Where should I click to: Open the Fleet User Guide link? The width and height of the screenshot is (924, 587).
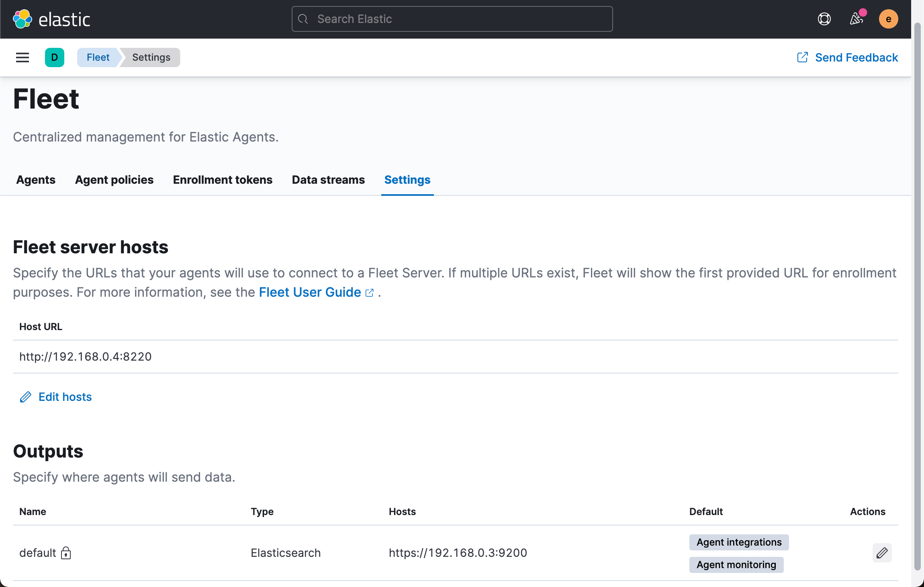[x=310, y=292]
